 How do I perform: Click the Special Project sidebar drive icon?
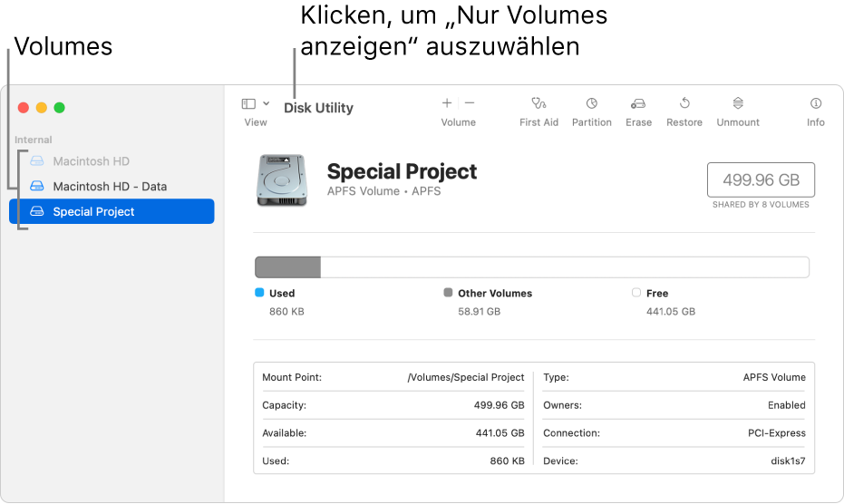pos(36,211)
